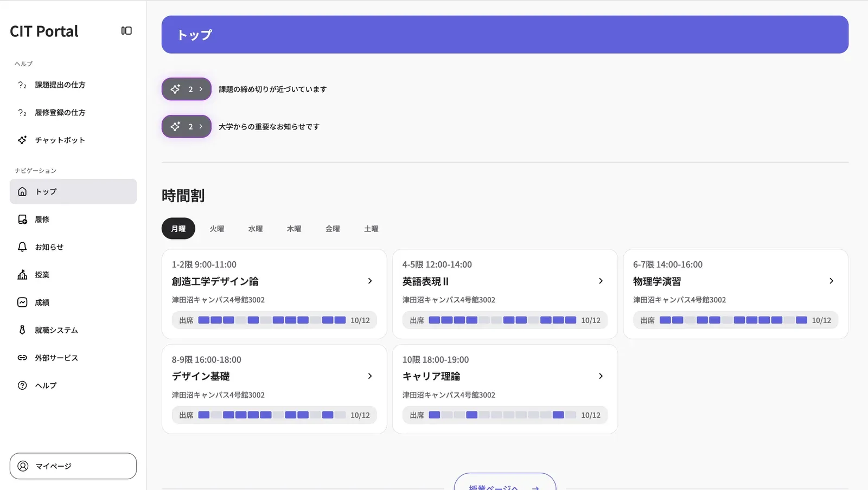Screen dimensions: 868x490
Task: Open 外部サービス external services
Action: [56, 357]
